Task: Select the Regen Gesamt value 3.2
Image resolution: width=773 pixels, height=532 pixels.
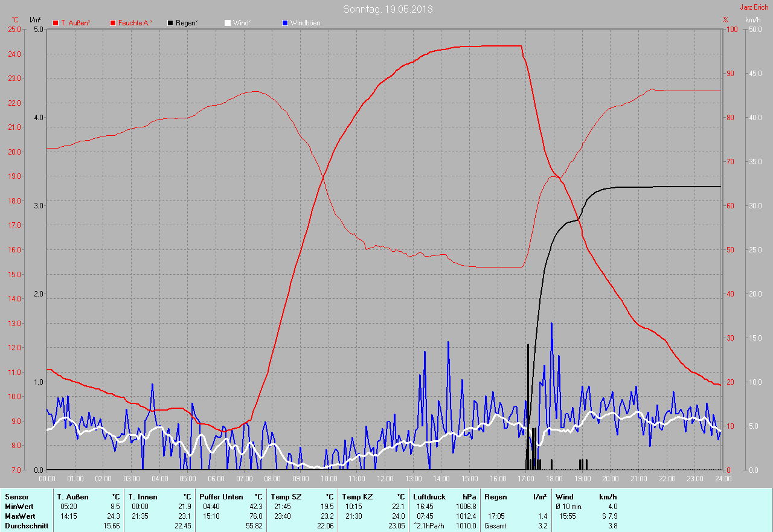Action: click(x=542, y=526)
